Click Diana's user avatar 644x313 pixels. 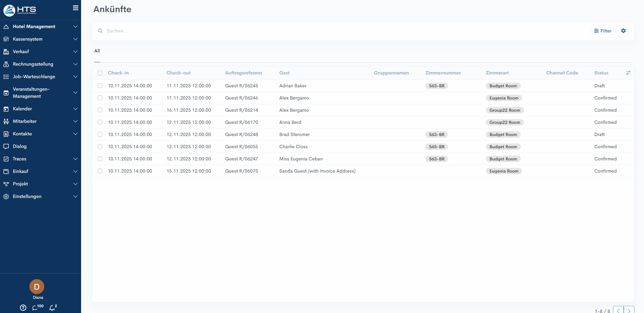tap(37, 287)
